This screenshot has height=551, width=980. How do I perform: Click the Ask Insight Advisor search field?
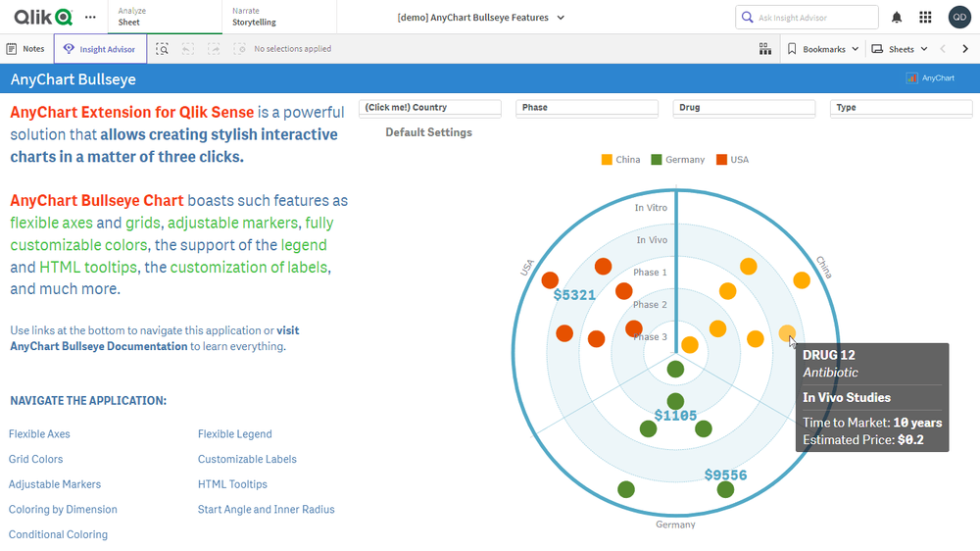(x=807, y=18)
